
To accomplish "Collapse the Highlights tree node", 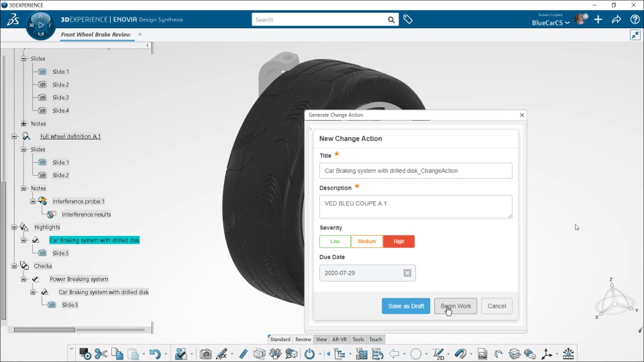I will pyautogui.click(x=14, y=227).
